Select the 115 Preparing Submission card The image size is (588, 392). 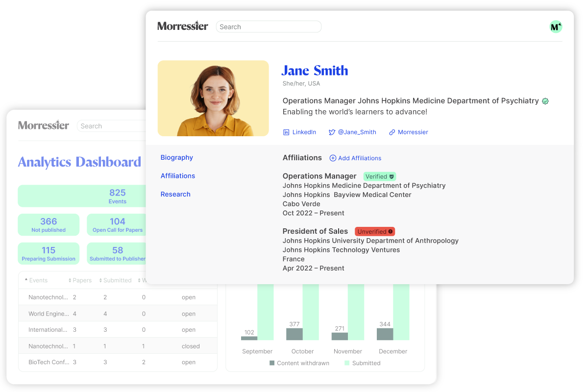[49, 254]
